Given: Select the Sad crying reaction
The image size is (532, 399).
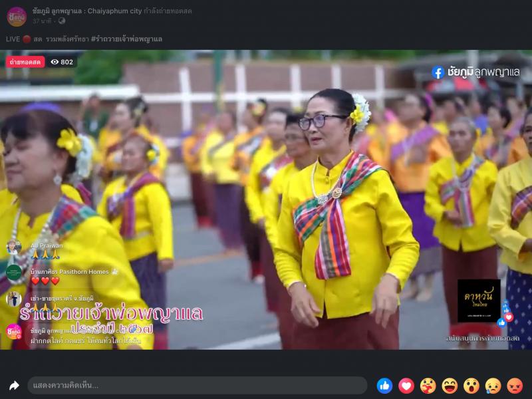Looking at the screenshot, I should [493, 386].
